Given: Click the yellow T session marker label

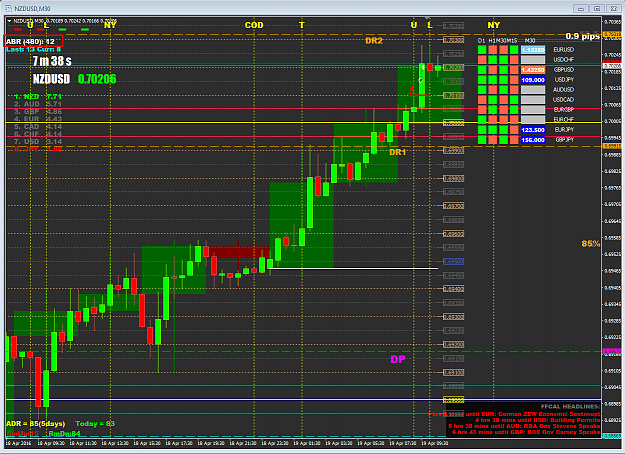Looking at the screenshot, I should pos(302,25).
